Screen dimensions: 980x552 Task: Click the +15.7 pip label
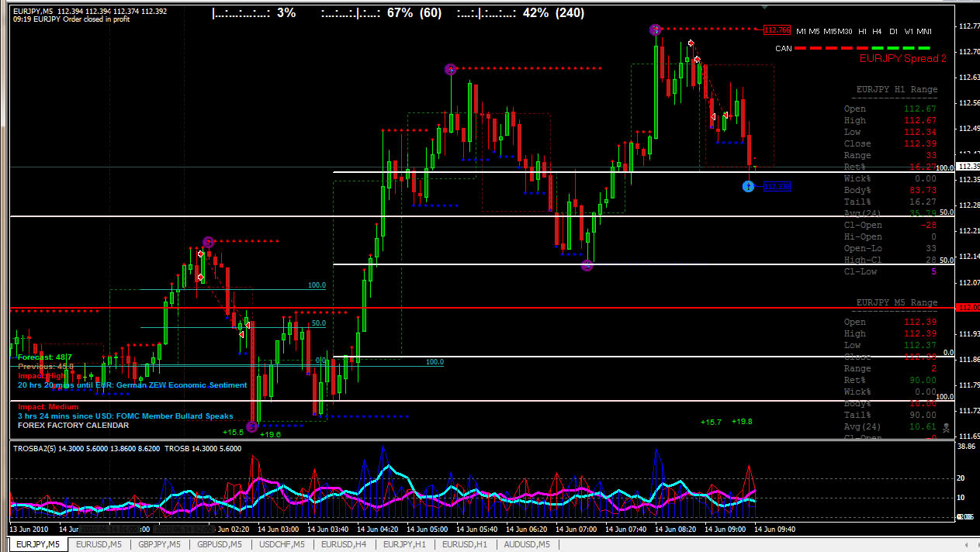point(711,423)
